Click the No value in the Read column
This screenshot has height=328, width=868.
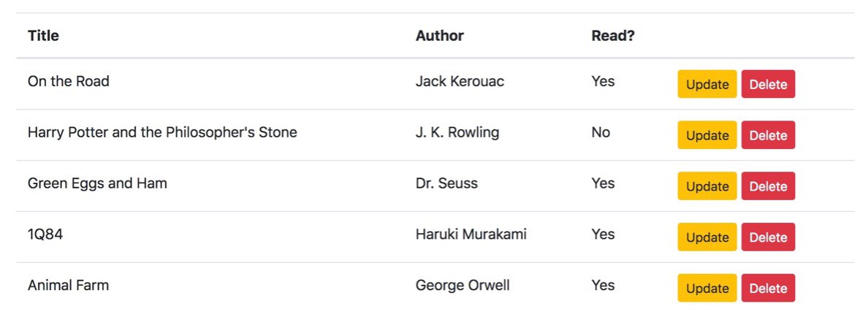601,132
